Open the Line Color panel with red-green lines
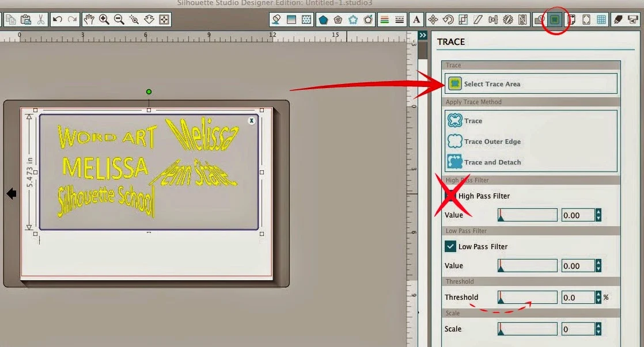 [x=384, y=20]
